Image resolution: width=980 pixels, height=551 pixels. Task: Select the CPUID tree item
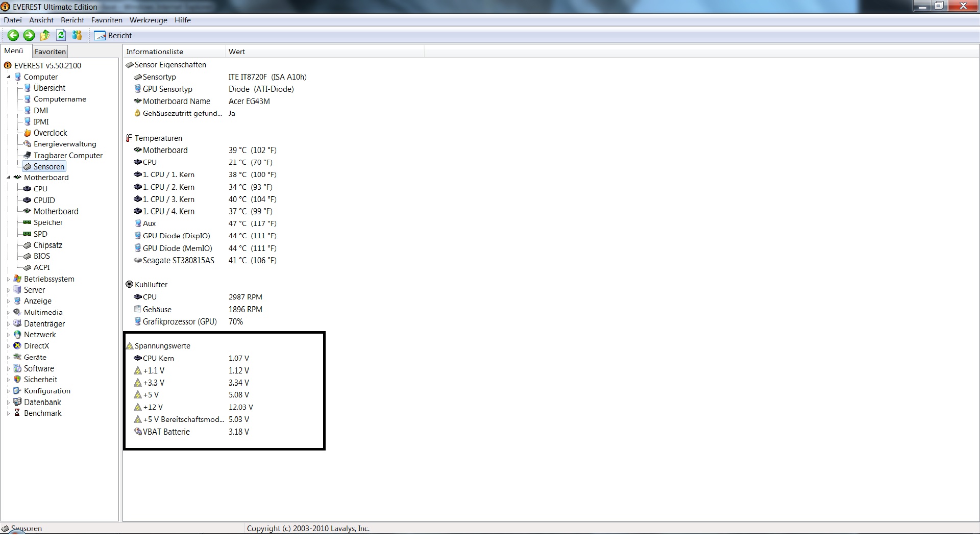(x=44, y=200)
